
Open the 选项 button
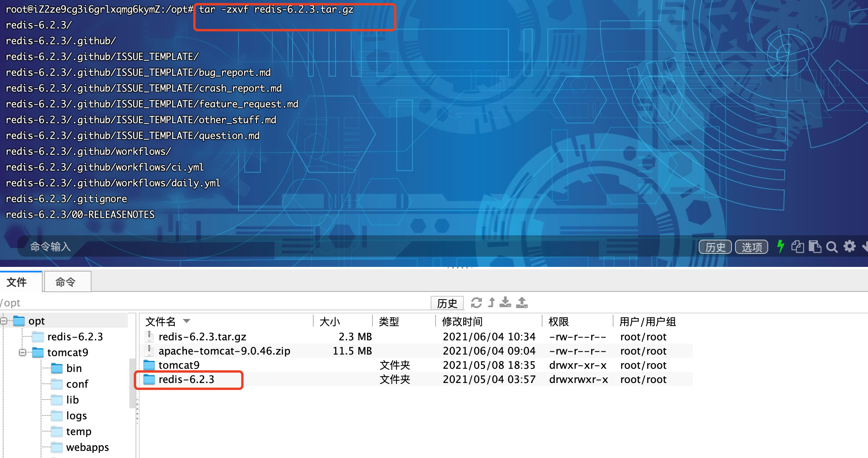point(752,247)
